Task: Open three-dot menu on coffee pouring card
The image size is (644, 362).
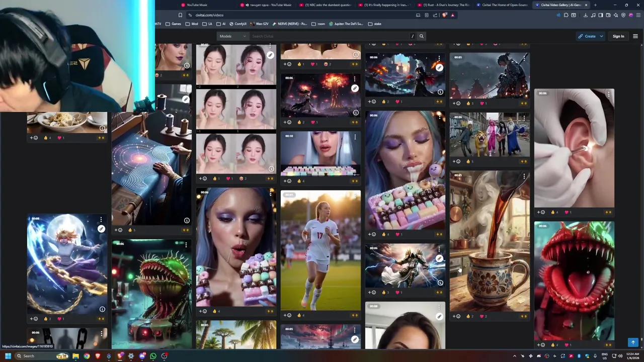Action: pyautogui.click(x=524, y=176)
